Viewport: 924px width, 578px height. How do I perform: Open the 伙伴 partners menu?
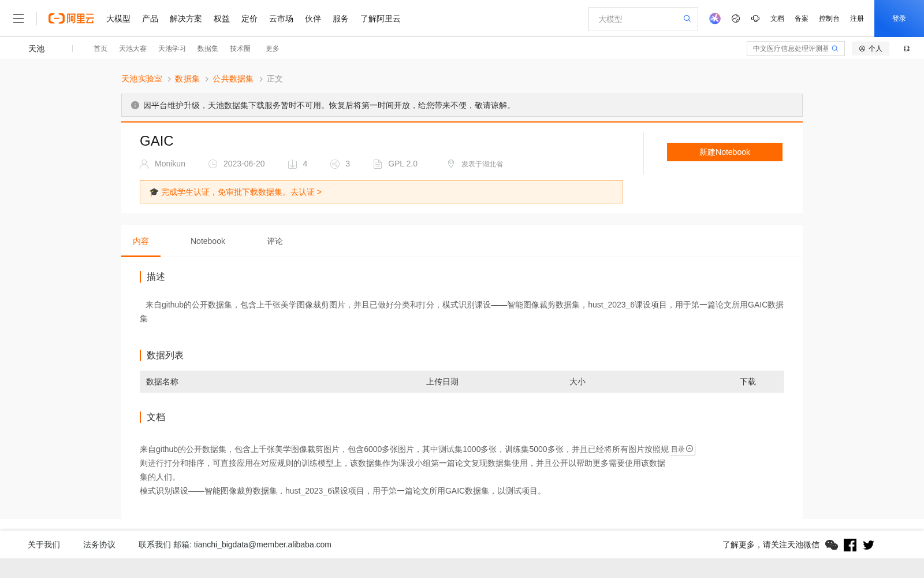313,18
